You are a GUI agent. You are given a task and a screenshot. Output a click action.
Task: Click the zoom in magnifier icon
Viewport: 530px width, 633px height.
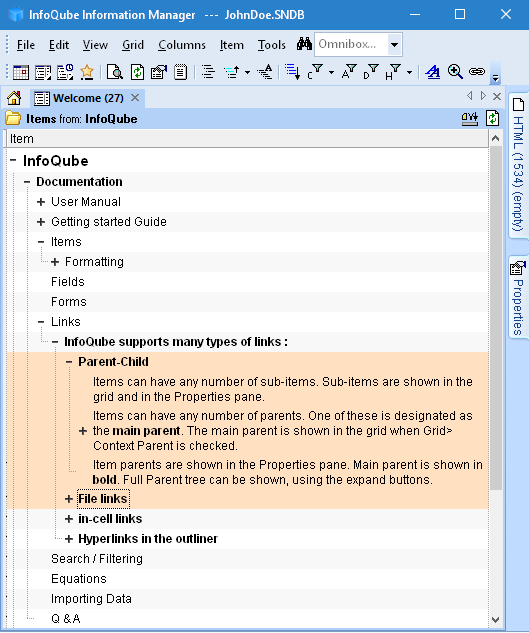pos(455,72)
